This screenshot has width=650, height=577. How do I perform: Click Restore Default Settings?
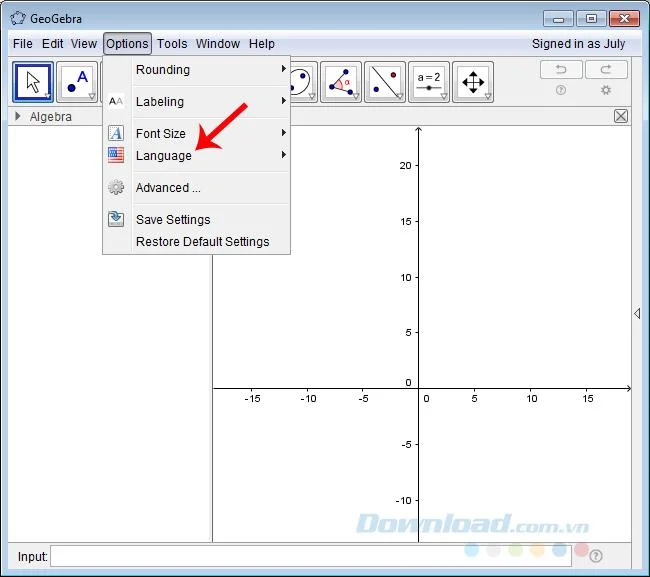(x=196, y=241)
